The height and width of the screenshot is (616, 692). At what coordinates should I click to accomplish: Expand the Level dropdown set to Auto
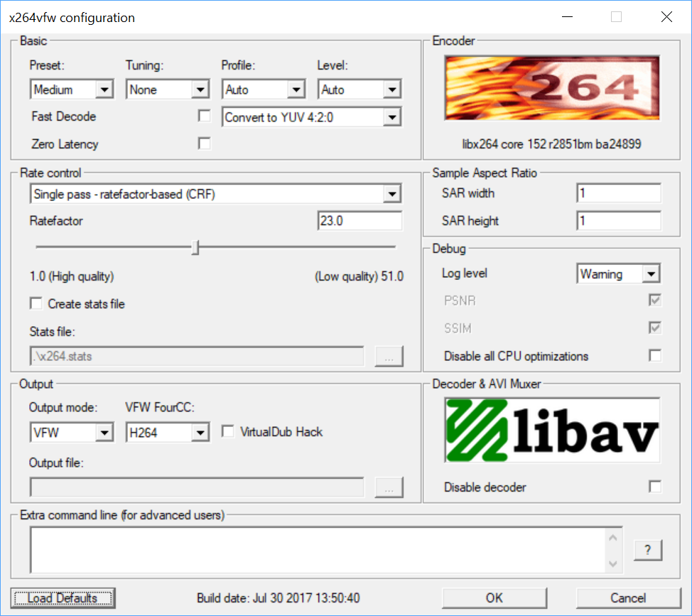click(x=359, y=90)
